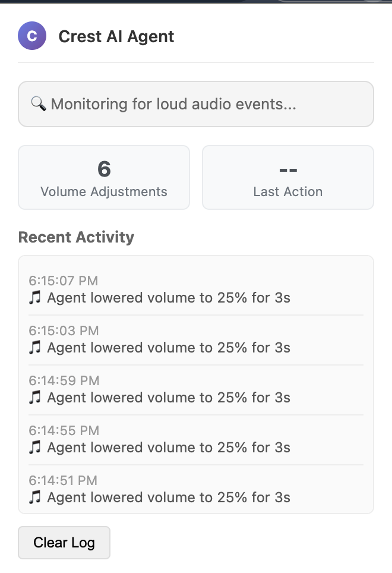This screenshot has width=392, height=573.
Task: Click the Crest AI Agent title
Action: [x=116, y=36]
